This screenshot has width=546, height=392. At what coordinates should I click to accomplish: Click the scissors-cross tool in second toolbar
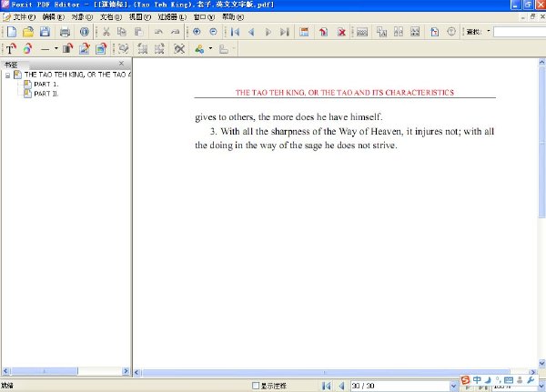(179, 49)
